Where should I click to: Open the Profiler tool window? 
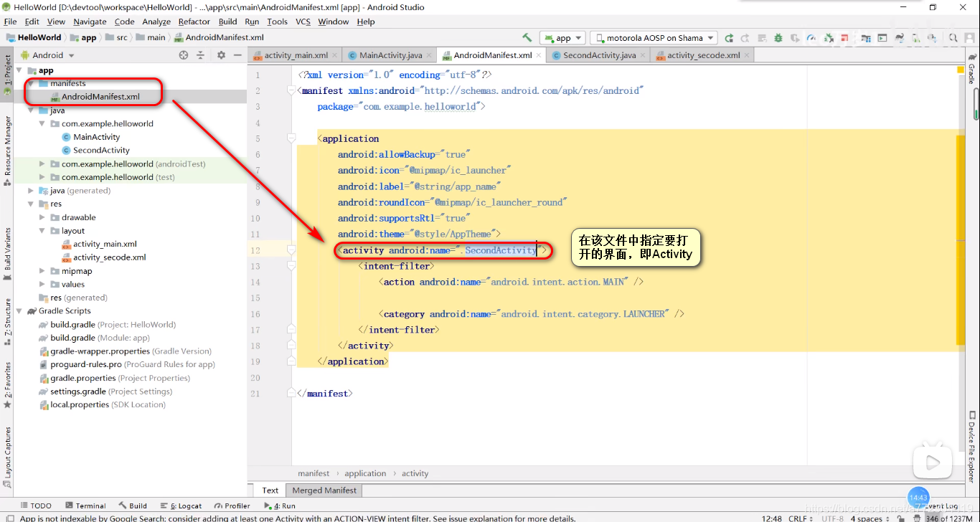coord(232,506)
